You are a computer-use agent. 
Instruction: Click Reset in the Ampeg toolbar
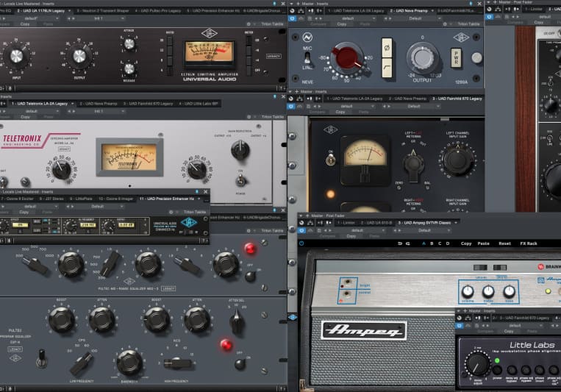(x=505, y=243)
